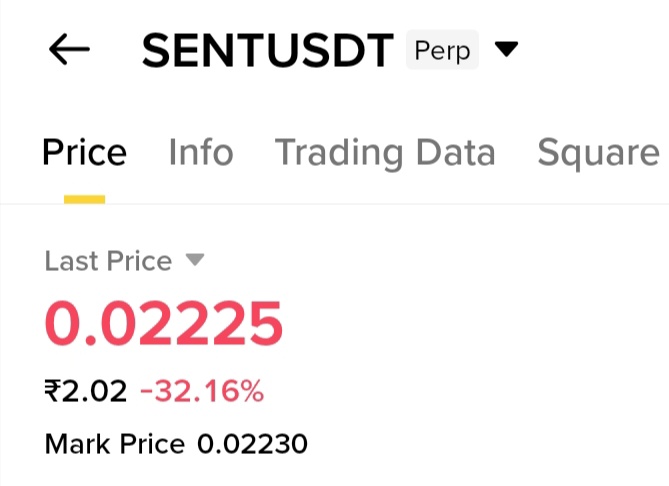Select the Square tab
Screen dimensions: 669x486
pyautogui.click(x=598, y=153)
